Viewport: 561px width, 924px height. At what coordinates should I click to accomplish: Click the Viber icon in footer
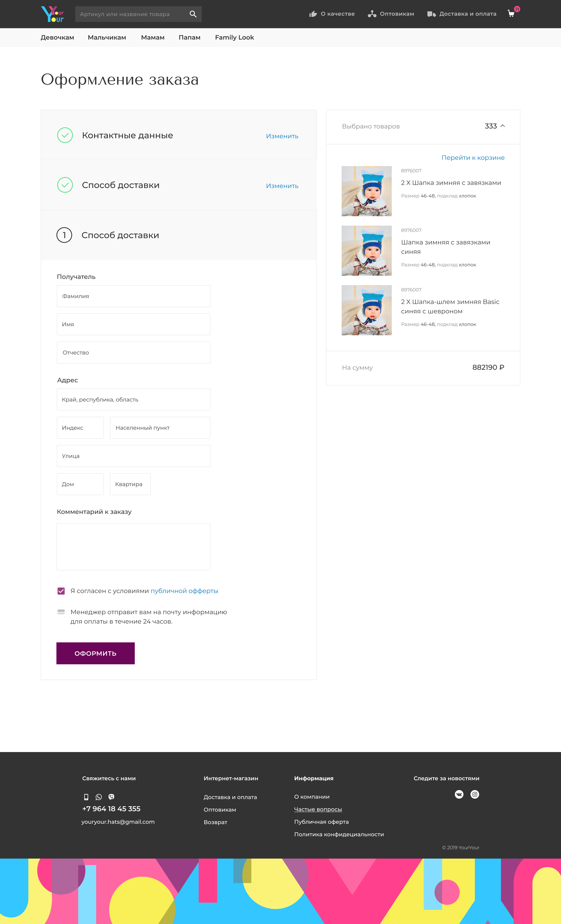point(111,797)
